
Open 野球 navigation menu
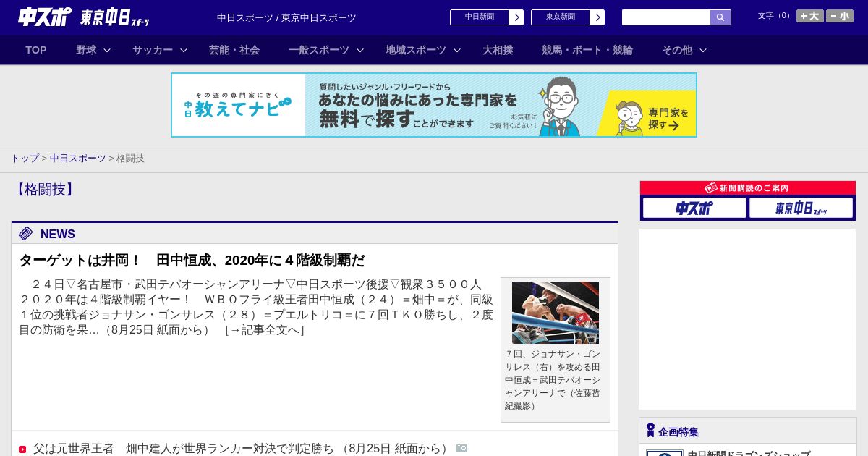86,50
